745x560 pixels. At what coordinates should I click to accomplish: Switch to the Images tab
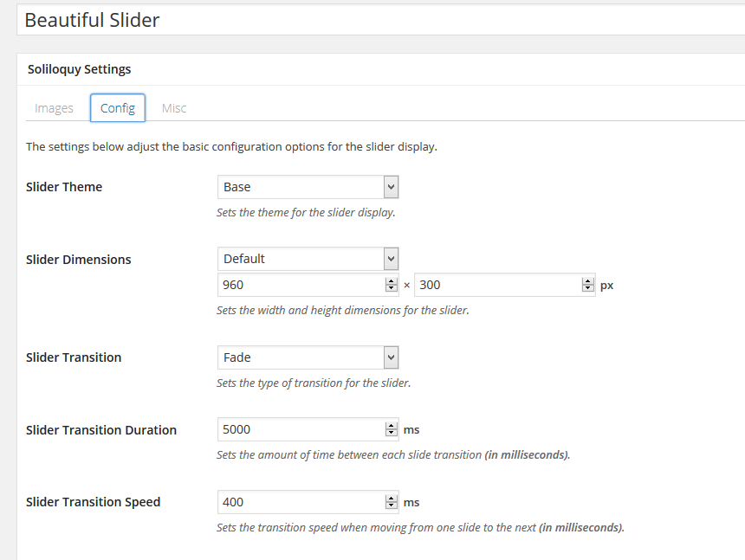pyautogui.click(x=55, y=108)
